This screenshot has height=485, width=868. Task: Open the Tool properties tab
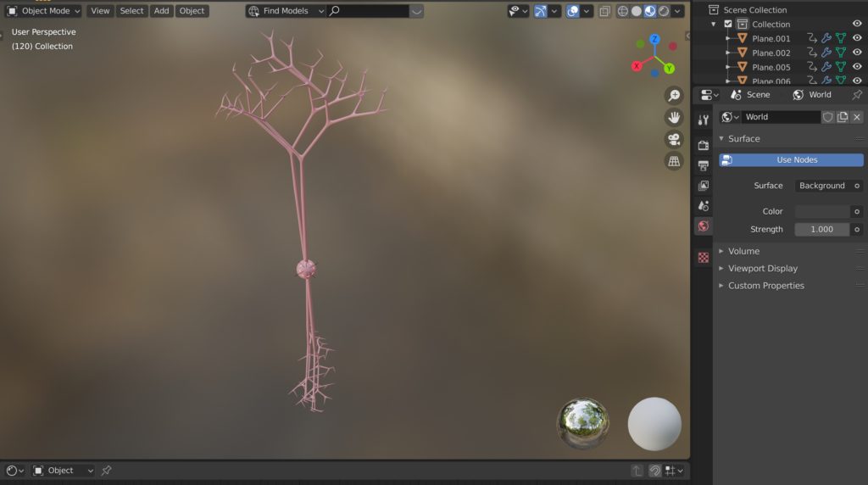point(703,120)
